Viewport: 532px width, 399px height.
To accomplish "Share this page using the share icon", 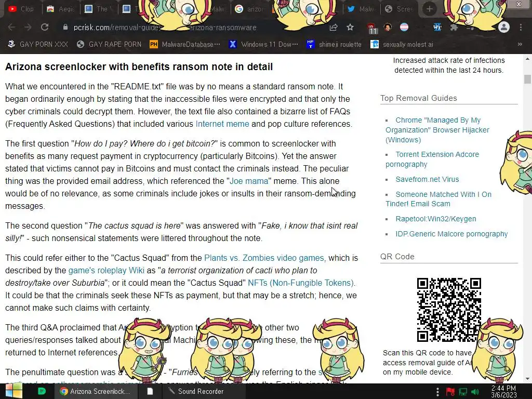I will click(x=334, y=28).
